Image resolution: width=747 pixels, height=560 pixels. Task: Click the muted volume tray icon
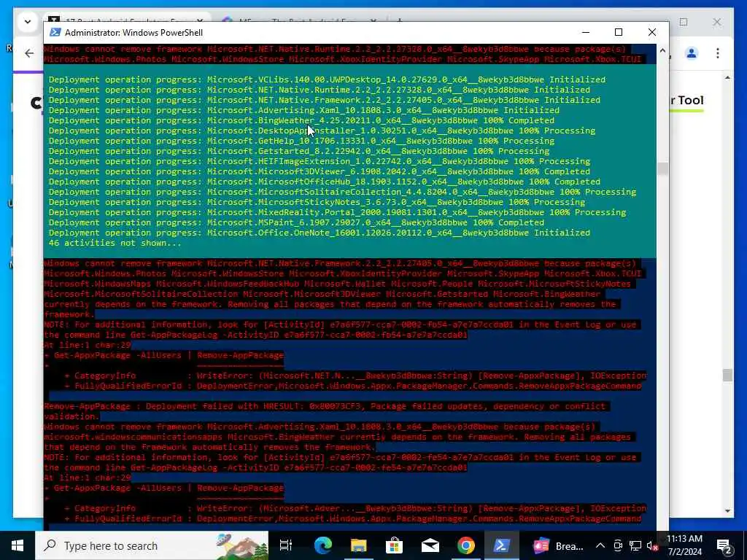coord(652,545)
